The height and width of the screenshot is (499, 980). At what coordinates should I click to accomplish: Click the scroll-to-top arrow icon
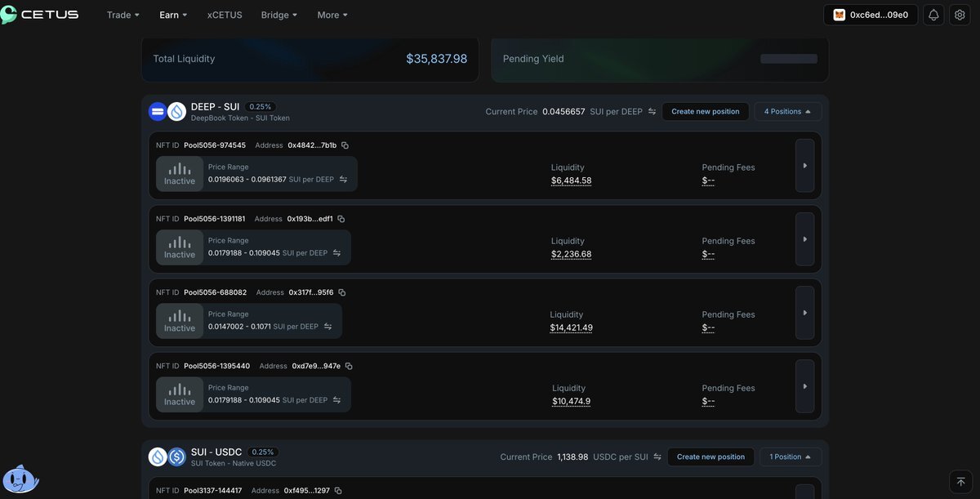[x=960, y=482]
